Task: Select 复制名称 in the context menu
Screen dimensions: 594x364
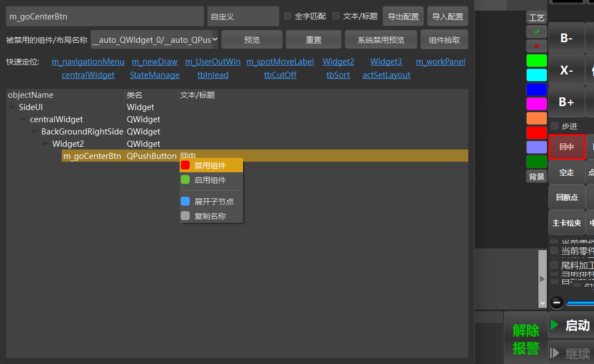Action: (211, 216)
